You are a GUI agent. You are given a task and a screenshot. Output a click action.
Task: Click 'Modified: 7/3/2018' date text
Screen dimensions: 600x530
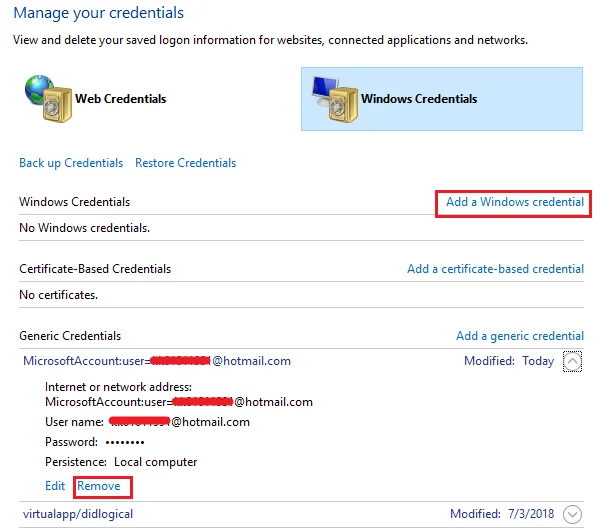tap(502, 514)
